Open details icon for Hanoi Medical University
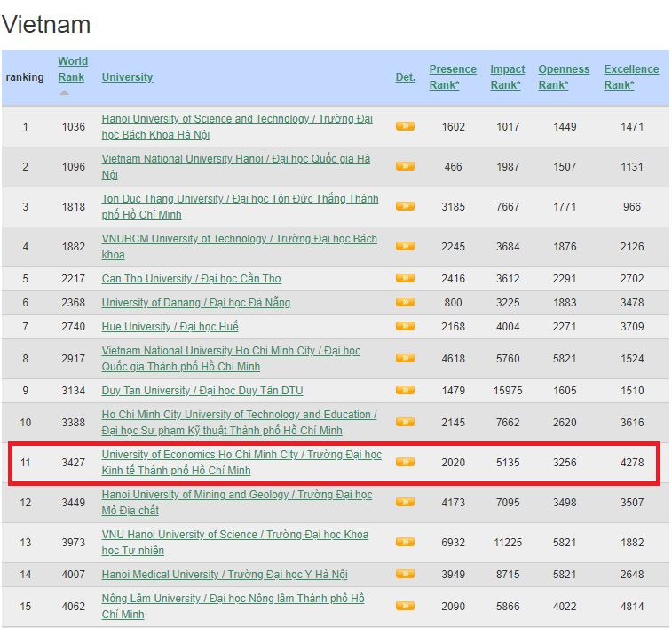Screen dimensions: 672x628 405,574
